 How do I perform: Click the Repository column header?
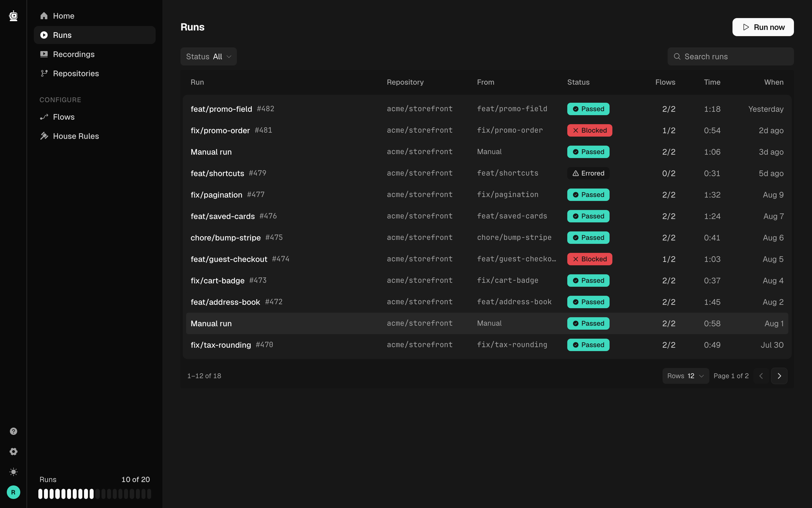pyautogui.click(x=405, y=82)
